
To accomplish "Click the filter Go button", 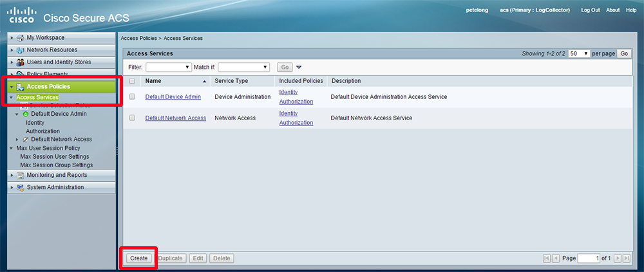I will [285, 68].
